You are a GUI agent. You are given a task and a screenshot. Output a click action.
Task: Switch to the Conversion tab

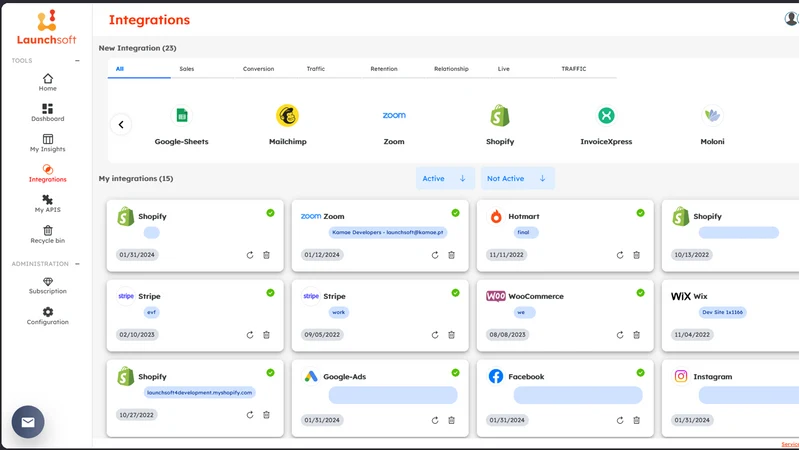[258, 69]
